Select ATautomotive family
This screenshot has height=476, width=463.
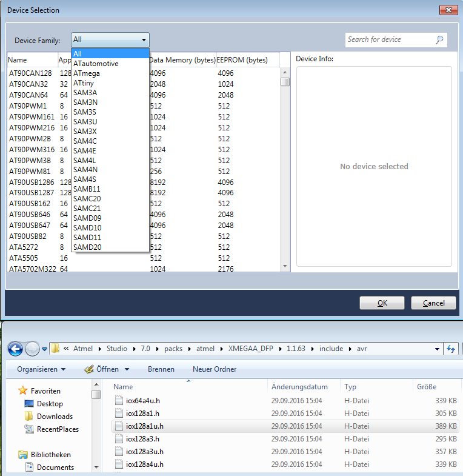pyautogui.click(x=110, y=64)
